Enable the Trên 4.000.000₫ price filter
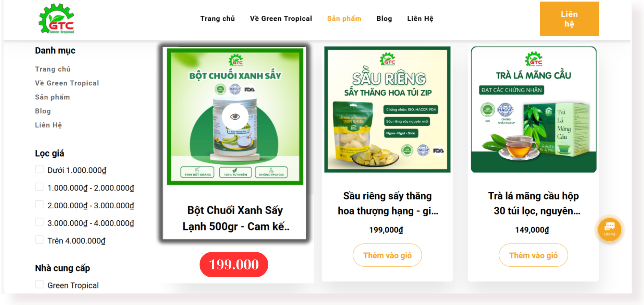This screenshot has height=305, width=644. [39, 240]
